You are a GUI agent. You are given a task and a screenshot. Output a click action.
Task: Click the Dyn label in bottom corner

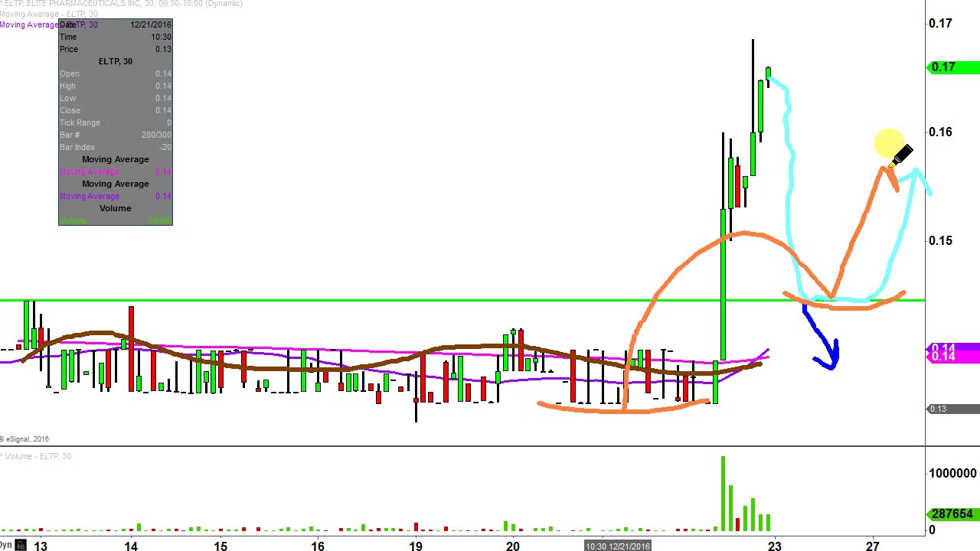[x=6, y=545]
